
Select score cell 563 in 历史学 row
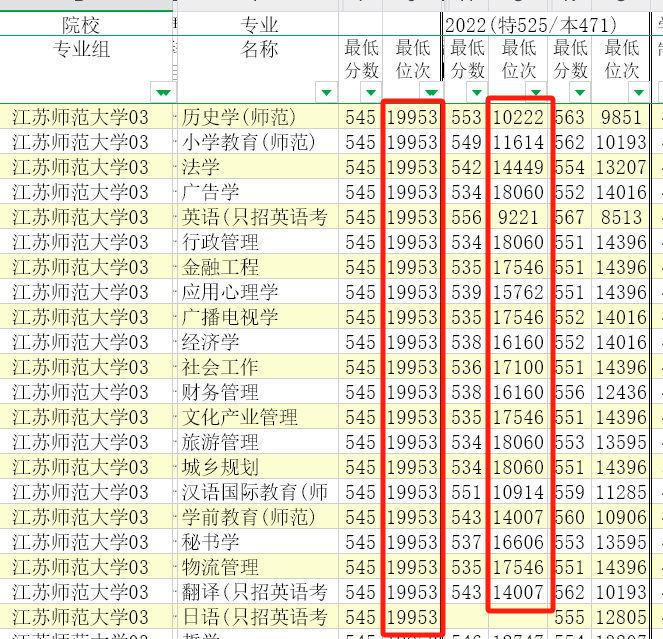click(x=570, y=117)
